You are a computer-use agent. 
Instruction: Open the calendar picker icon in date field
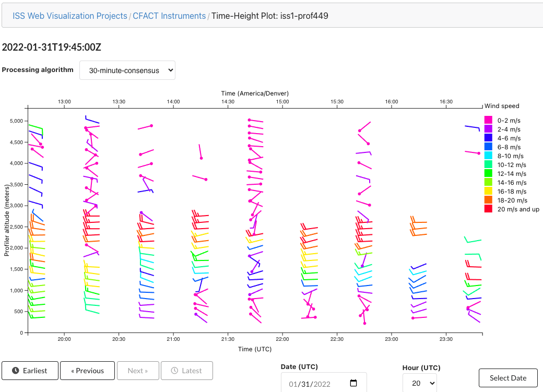[353, 384]
